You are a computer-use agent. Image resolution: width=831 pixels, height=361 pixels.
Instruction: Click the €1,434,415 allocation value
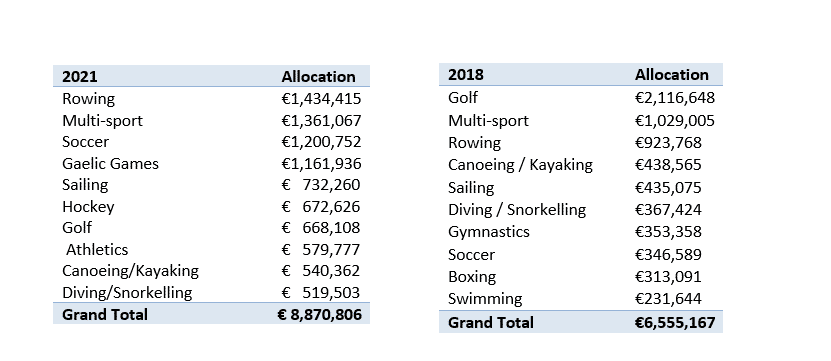(x=321, y=99)
